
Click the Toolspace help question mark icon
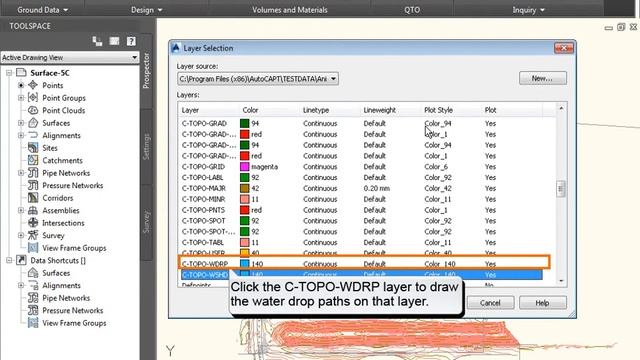[x=131, y=41]
